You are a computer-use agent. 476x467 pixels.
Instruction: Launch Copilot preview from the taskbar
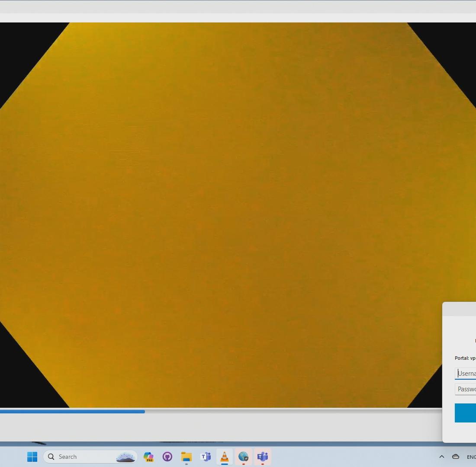point(148,457)
